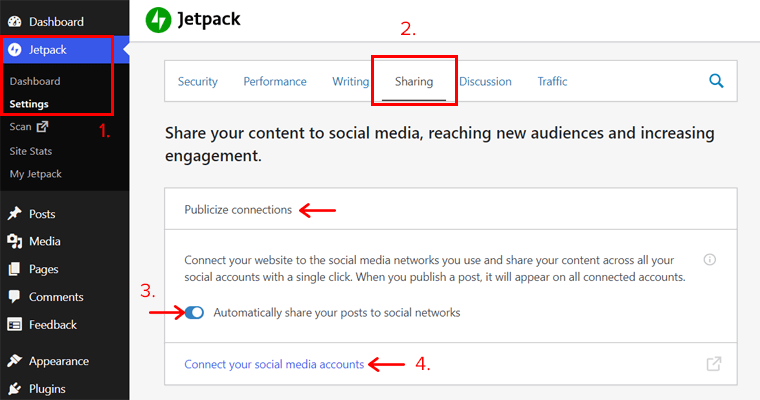Image resolution: width=760 pixels, height=400 pixels.
Task: Click Connect your social media accounts link
Action: click(274, 364)
